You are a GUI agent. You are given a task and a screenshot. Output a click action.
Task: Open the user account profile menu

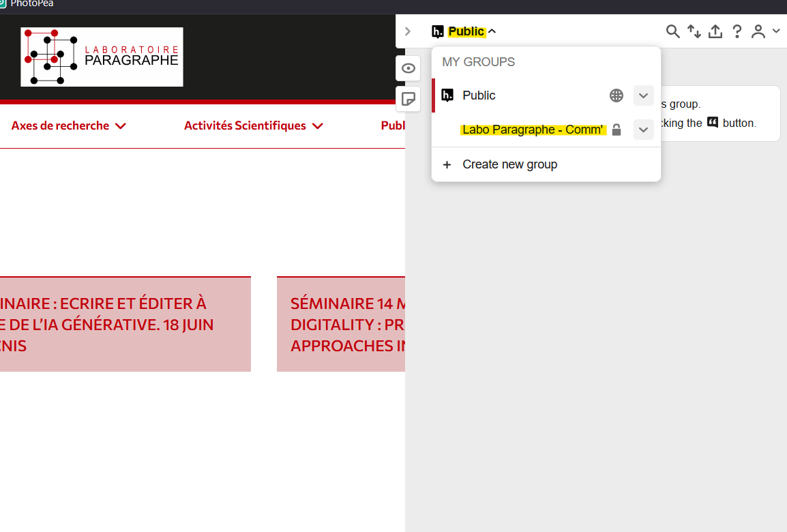point(764,31)
